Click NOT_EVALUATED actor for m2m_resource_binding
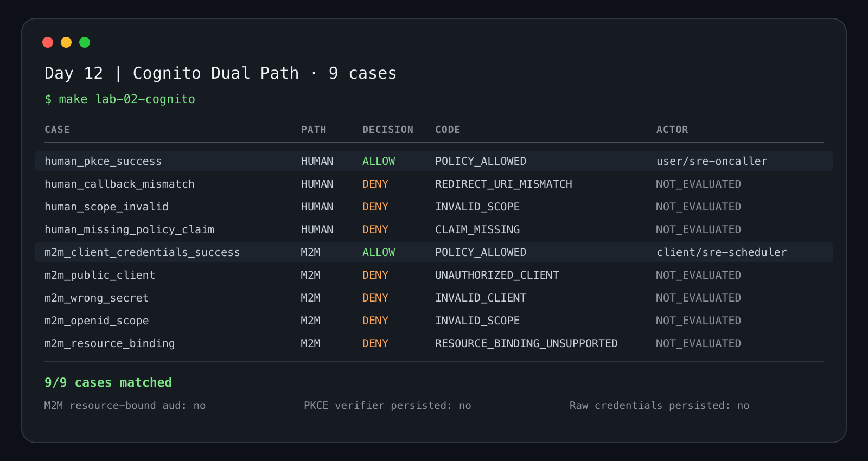Image resolution: width=868 pixels, height=461 pixels. point(698,343)
